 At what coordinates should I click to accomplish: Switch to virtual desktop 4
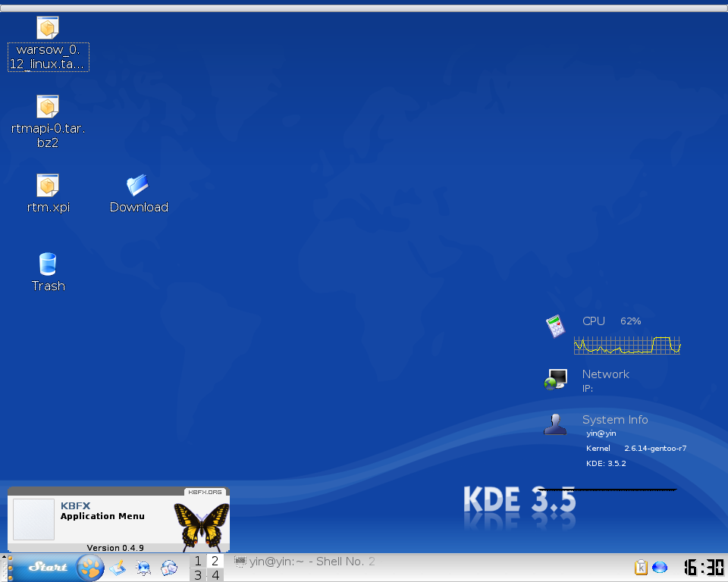pyautogui.click(x=215, y=575)
